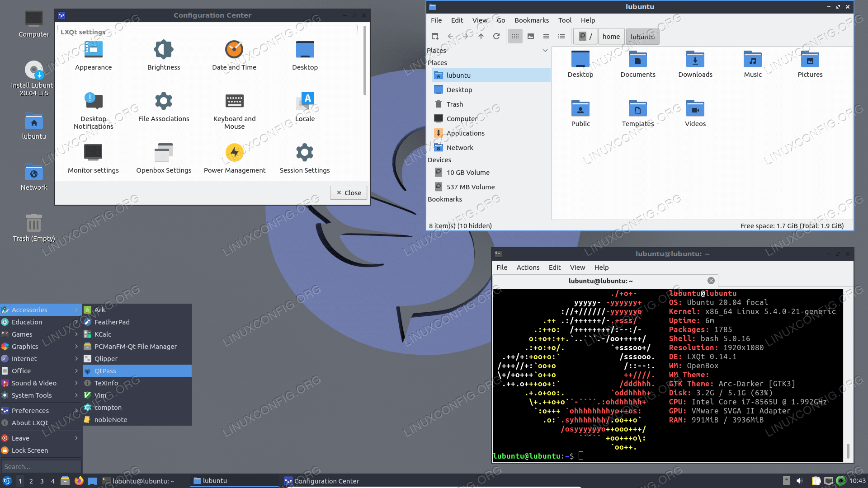
Task: Switch file manager to compact view
Action: coord(546,36)
